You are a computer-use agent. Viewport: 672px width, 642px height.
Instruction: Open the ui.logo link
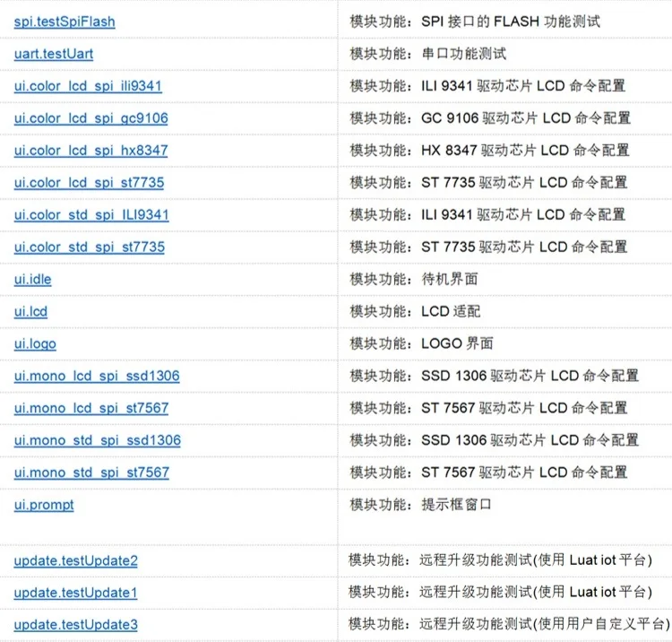point(35,343)
